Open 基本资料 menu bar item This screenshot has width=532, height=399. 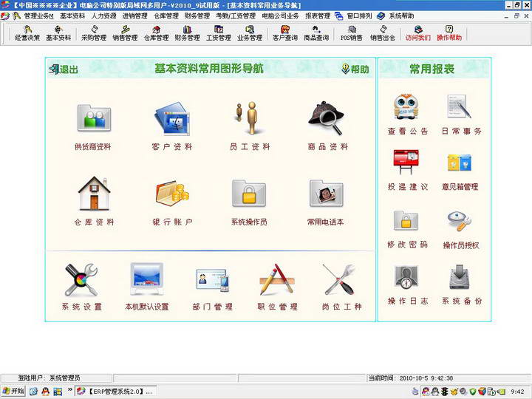pyautogui.click(x=72, y=16)
